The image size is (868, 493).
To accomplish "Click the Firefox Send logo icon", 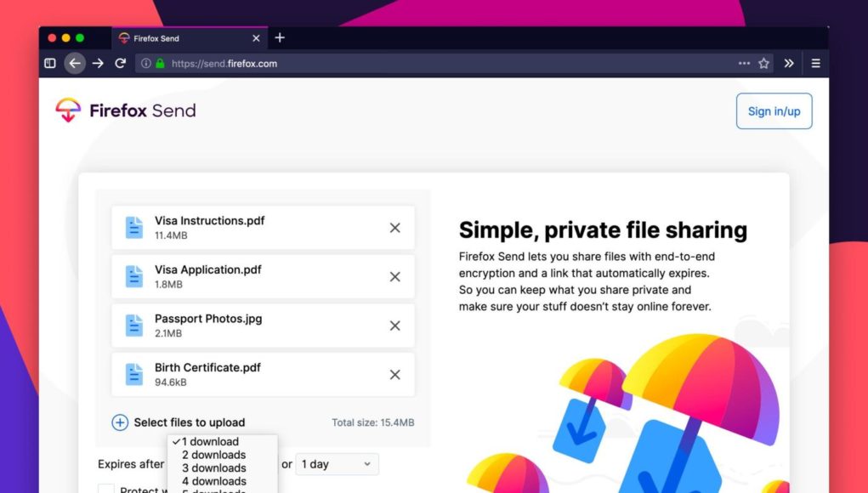I will click(x=68, y=110).
